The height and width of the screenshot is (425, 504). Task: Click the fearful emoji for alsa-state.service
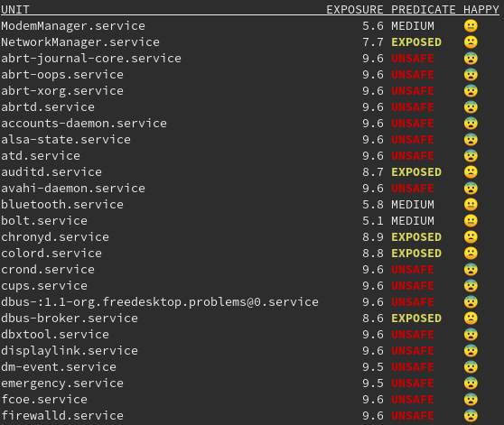(471, 140)
